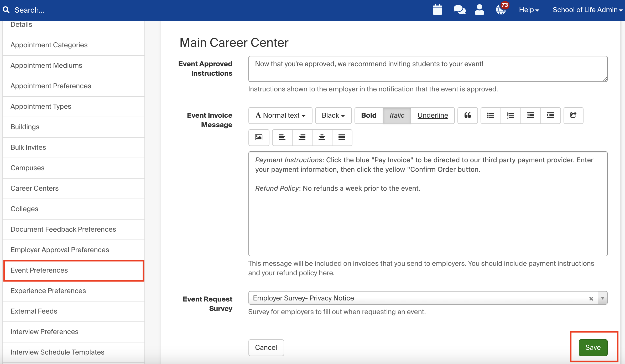Open the calendar from the top bar
The image size is (625, 364).
pos(437,10)
